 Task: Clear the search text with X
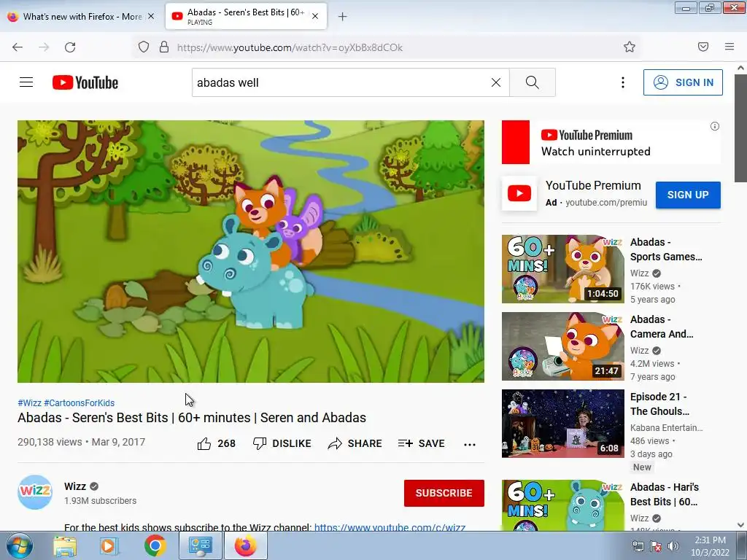(496, 82)
